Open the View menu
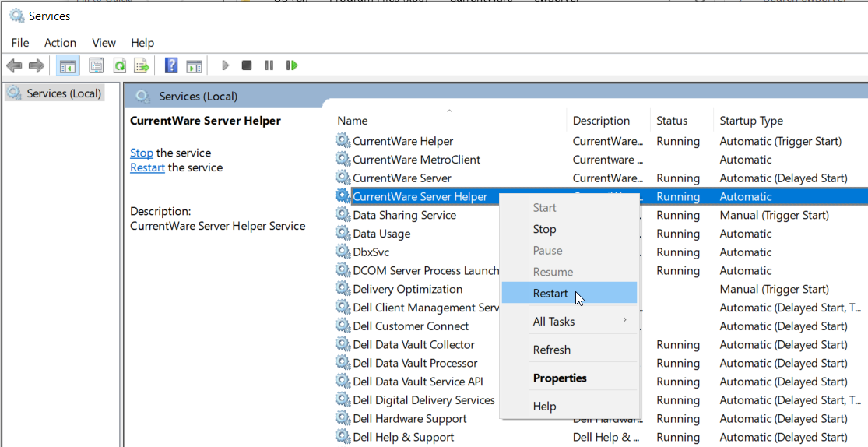 coord(104,43)
